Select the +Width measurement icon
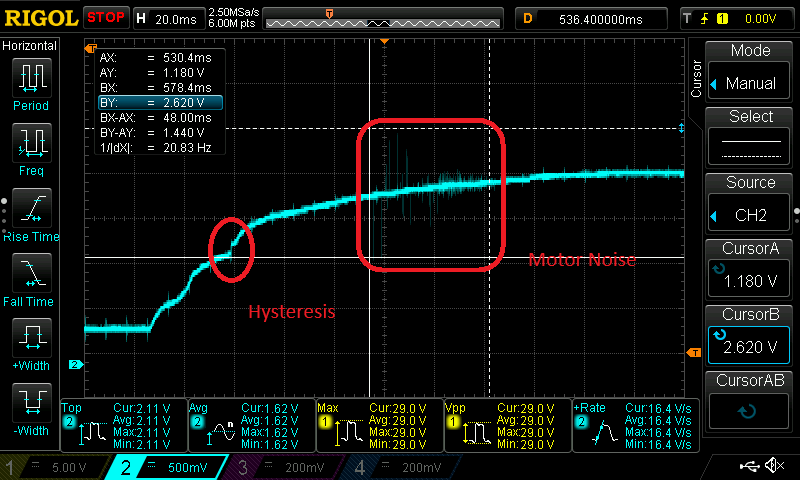This screenshot has height=480, width=800. [32, 338]
